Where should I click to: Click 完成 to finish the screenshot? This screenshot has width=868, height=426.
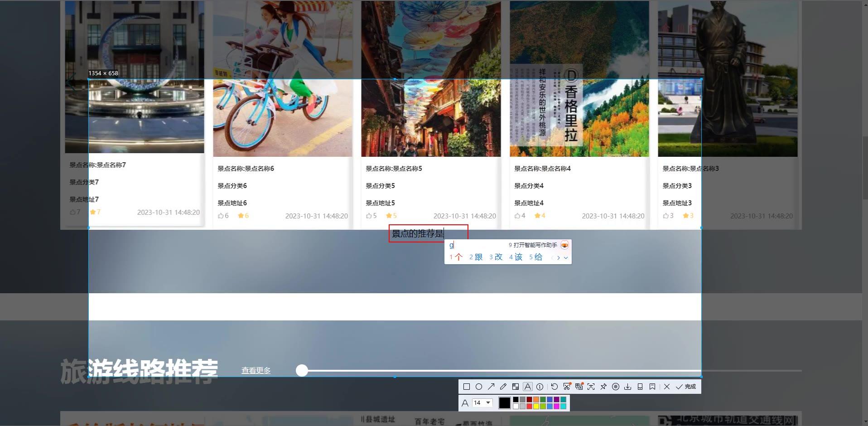point(686,387)
